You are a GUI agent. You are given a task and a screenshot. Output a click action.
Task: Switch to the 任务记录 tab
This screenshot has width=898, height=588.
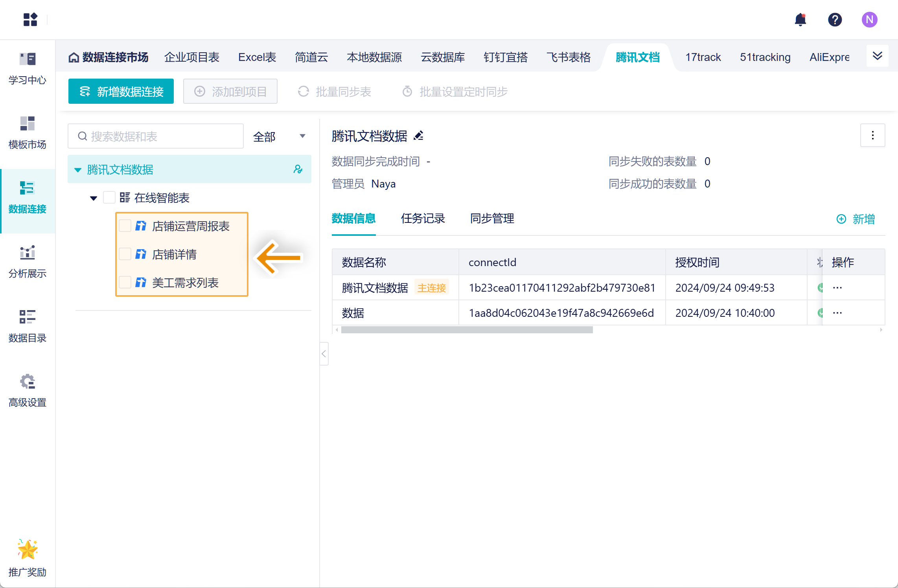point(423,219)
